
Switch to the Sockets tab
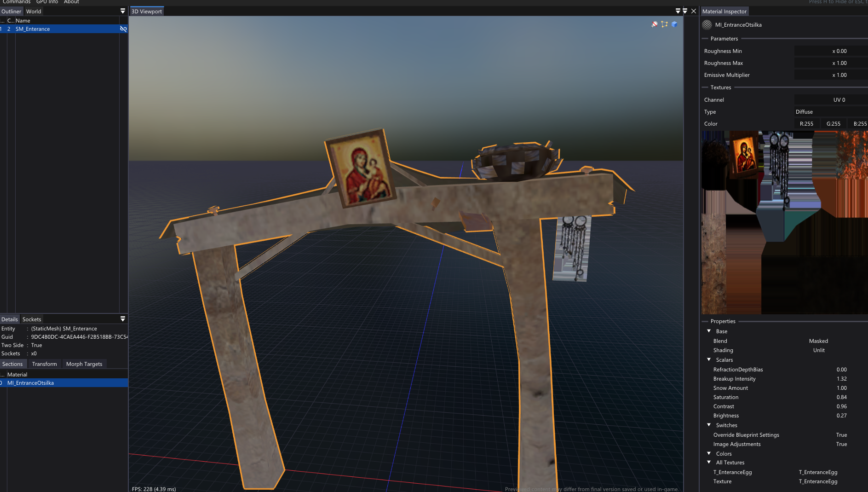pos(32,319)
